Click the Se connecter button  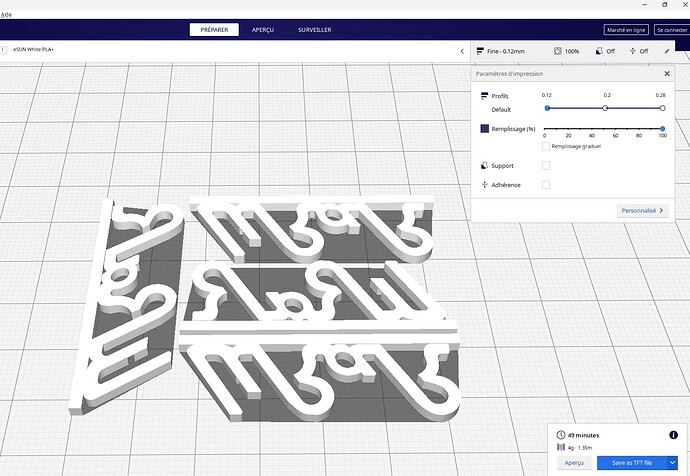click(x=672, y=30)
